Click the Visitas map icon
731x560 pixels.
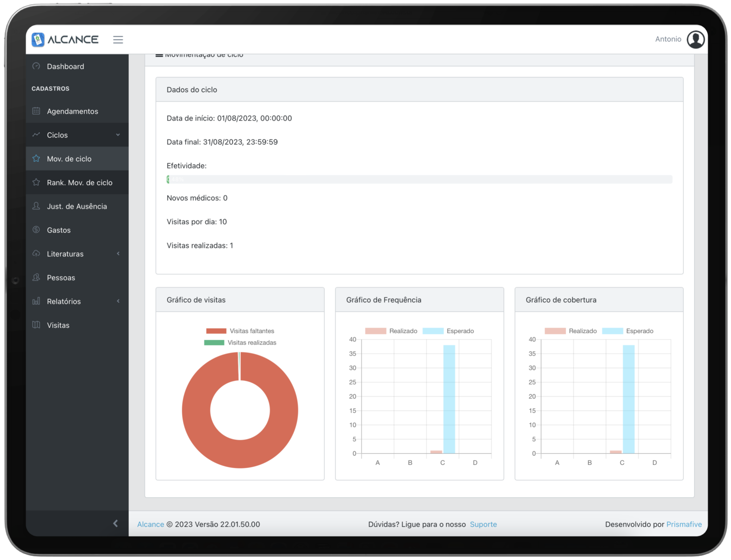(x=36, y=325)
